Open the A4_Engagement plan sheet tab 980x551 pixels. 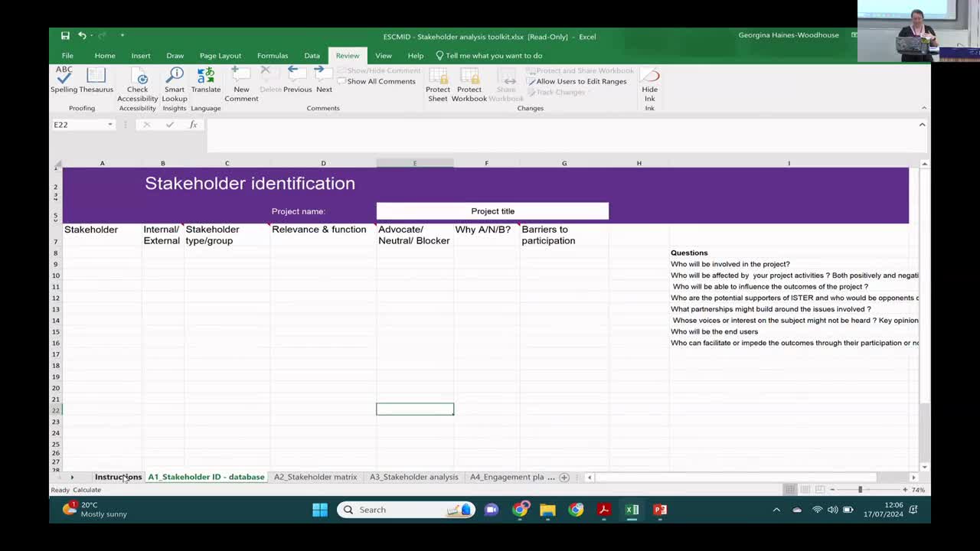point(507,477)
